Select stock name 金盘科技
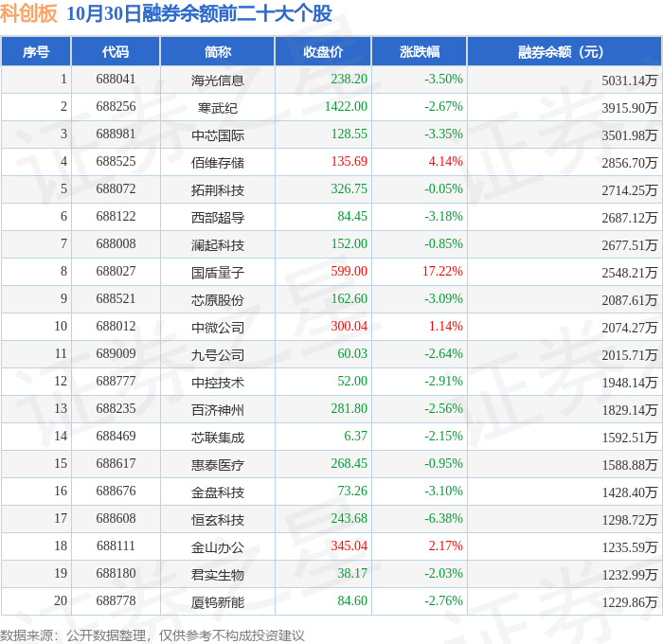663x644 pixels. 217,492
